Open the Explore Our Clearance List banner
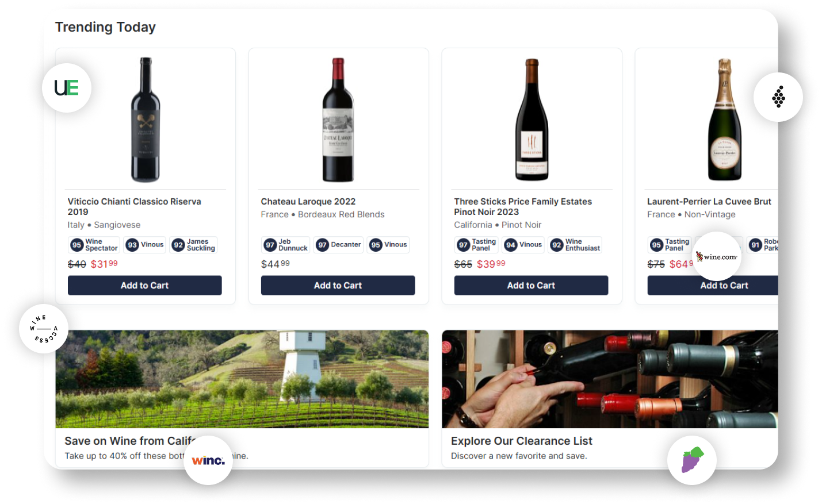 [x=610, y=399]
